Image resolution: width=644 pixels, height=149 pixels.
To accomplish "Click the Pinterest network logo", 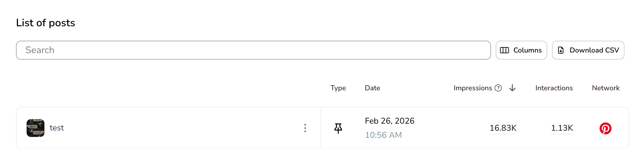I will 606,128.
